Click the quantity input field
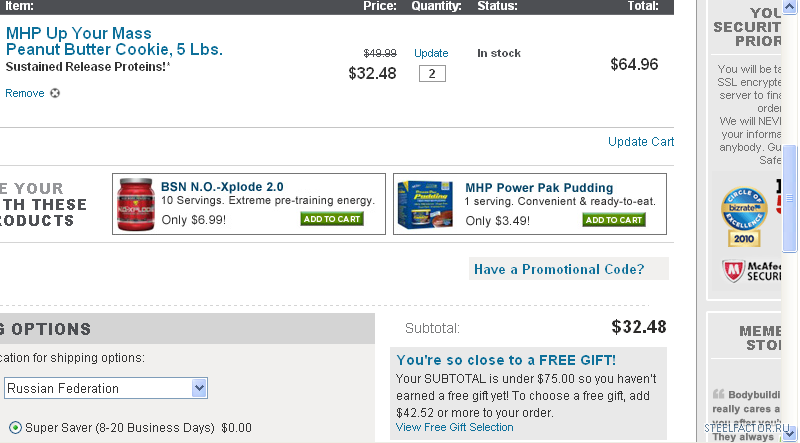This screenshot has height=443, width=800. click(432, 73)
